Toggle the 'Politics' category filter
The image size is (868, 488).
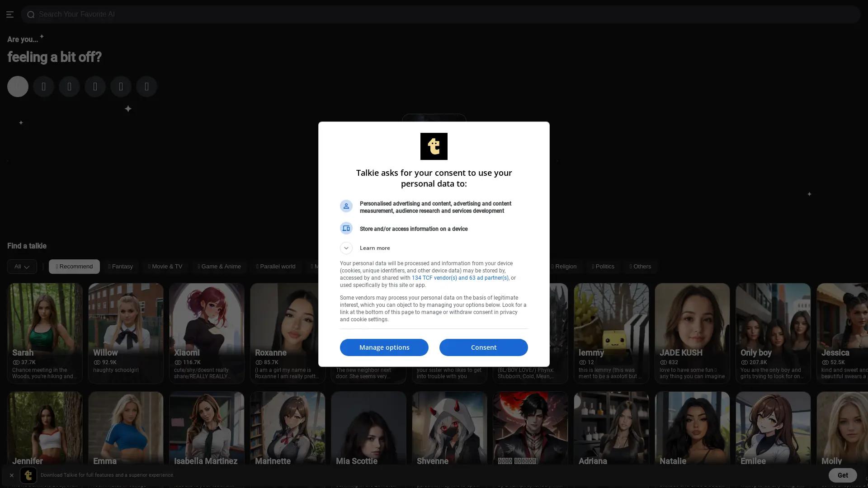pos(603,267)
